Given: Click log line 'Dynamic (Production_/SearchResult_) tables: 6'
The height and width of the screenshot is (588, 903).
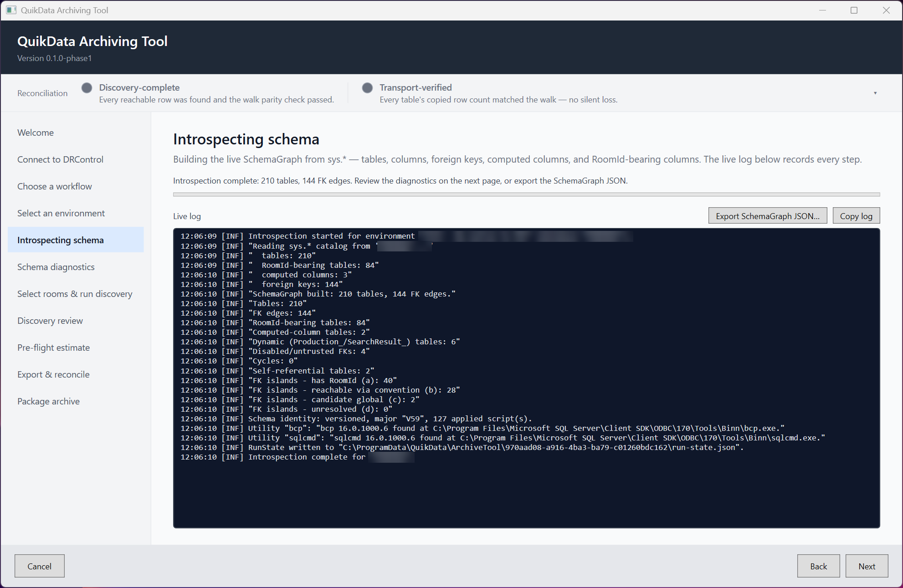Looking at the screenshot, I should [320, 342].
